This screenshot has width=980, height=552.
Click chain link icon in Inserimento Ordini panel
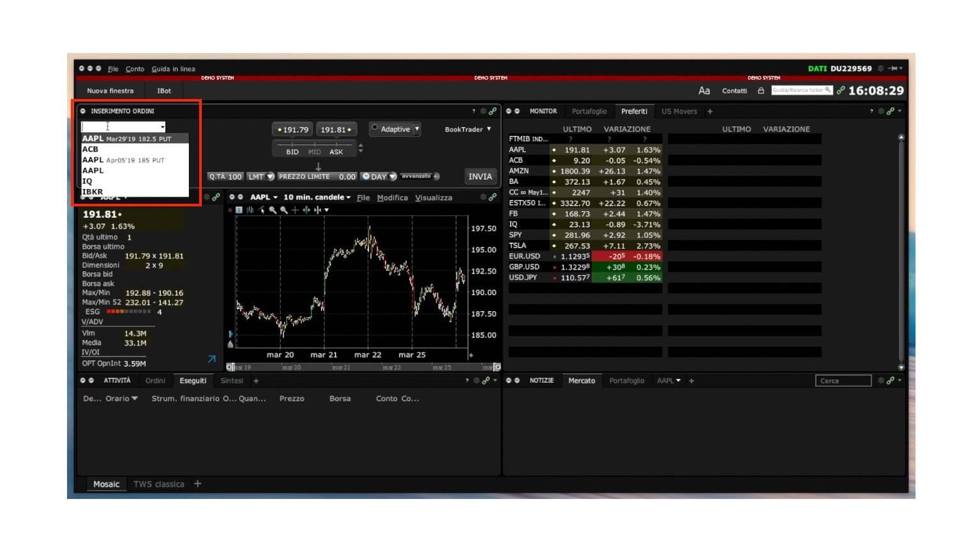point(492,111)
